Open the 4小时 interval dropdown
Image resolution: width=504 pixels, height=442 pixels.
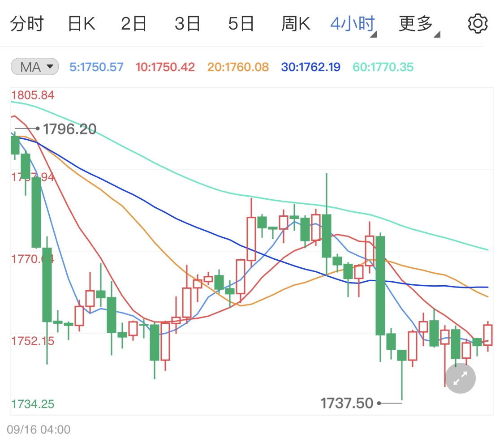[353, 25]
